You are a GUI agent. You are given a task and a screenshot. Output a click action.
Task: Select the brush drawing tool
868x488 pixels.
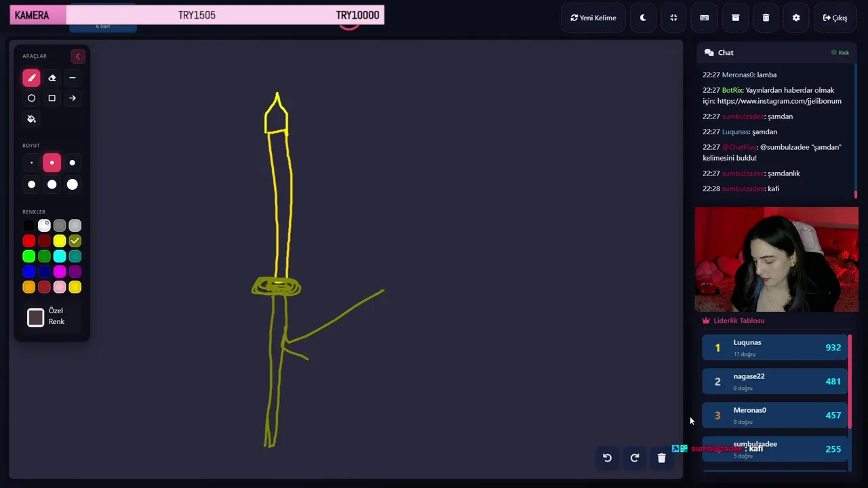(31, 78)
